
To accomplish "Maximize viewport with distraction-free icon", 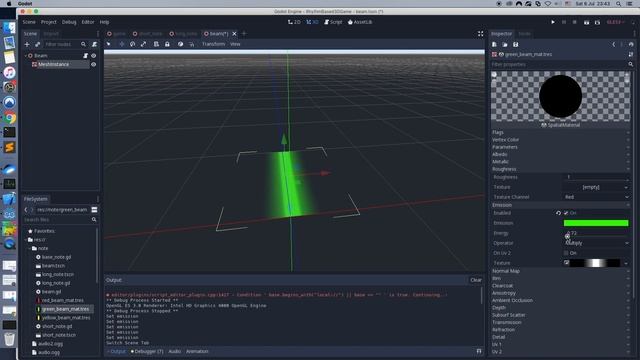I will [x=480, y=34].
